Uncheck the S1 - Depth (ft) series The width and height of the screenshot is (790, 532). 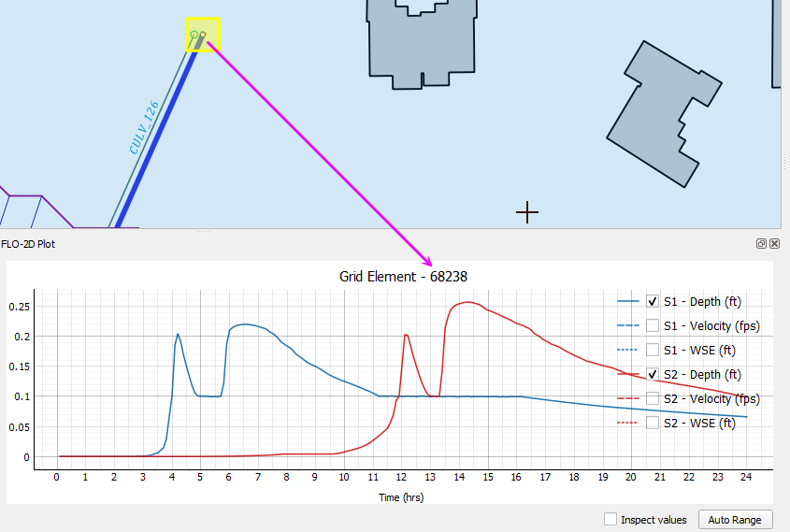(x=653, y=301)
